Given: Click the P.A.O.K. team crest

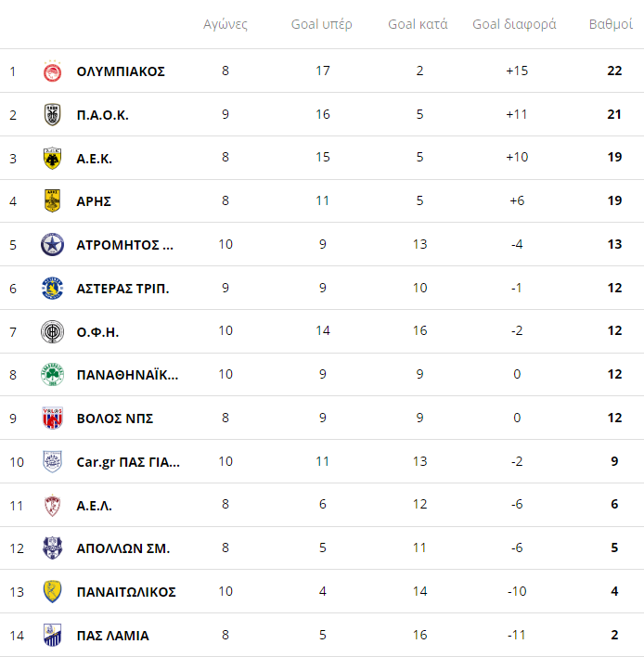Looking at the screenshot, I should pos(52,114).
